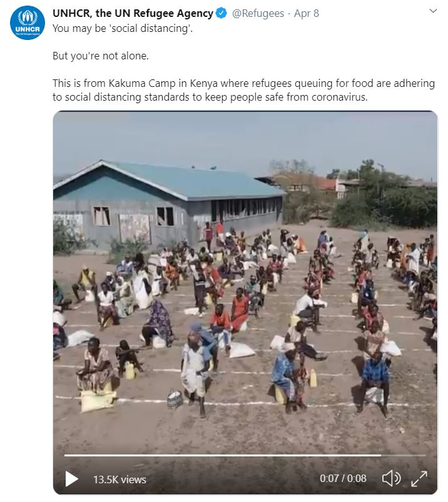This screenshot has width=448, height=502.
Task: Mute the video with speaker icon
Action: (391, 479)
